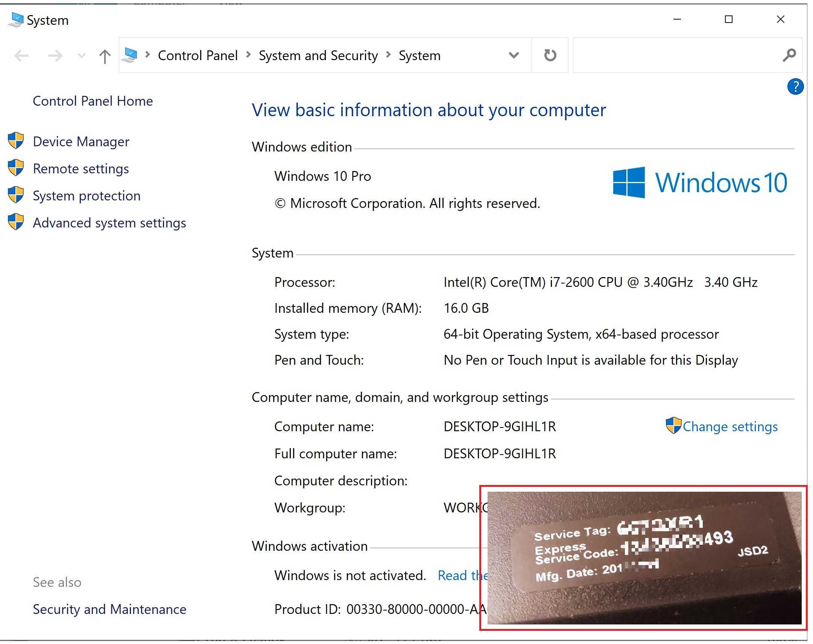This screenshot has height=644, width=813.
Task: Click shield icon beside Advanced system settings
Action: (16, 222)
